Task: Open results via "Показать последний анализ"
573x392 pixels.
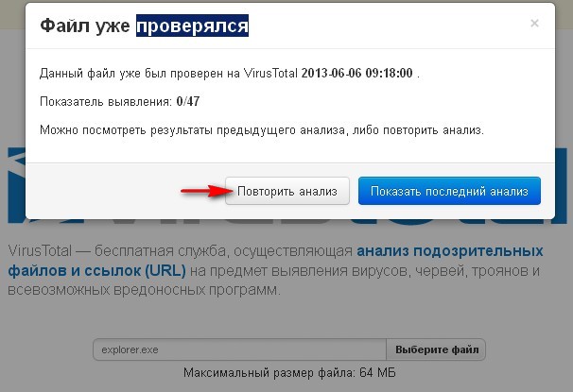Action: point(449,191)
